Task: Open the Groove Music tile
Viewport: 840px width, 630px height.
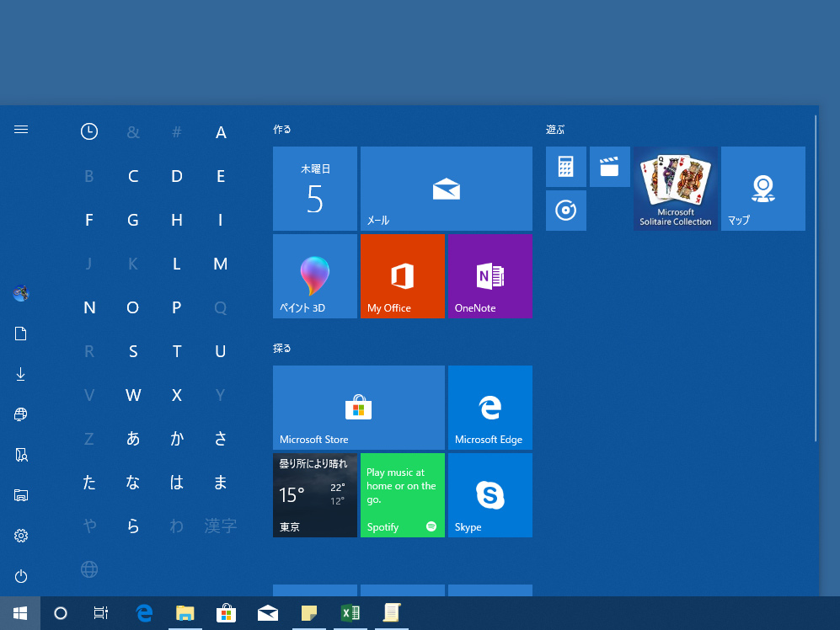Action: pyautogui.click(x=565, y=211)
